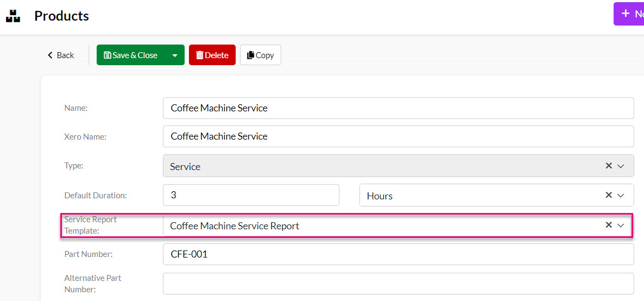Viewport: 644px width, 301px height.
Task: Click the Xero Name input field
Action: point(399,136)
